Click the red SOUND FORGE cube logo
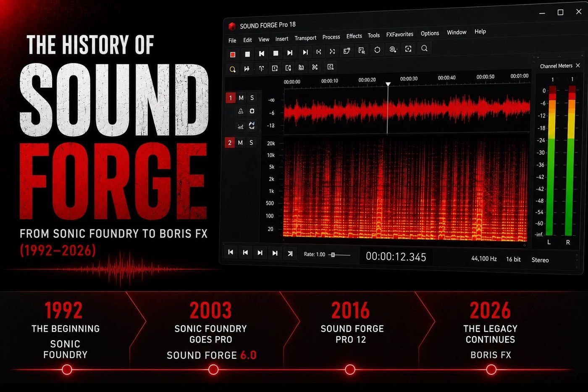 (x=232, y=26)
